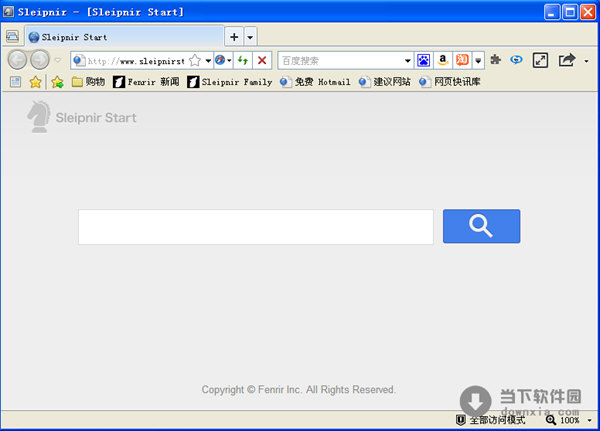Bookmark page with address bar star

[x=195, y=60]
